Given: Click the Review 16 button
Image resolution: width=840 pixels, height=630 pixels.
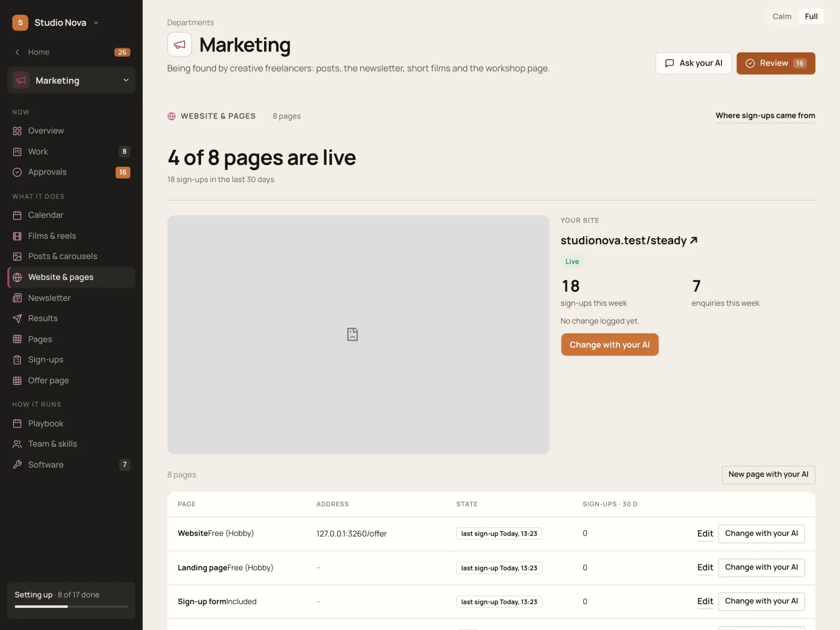Looking at the screenshot, I should (776, 64).
